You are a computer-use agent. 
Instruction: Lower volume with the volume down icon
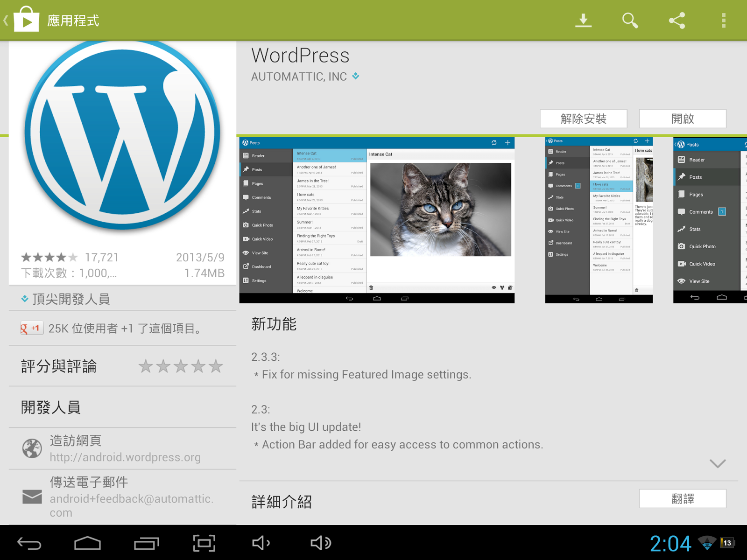coord(261,543)
